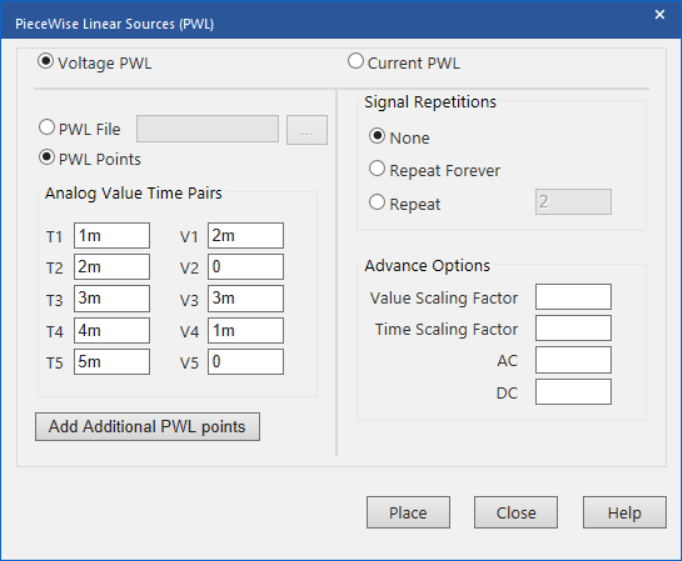Click the Close button

tap(516, 512)
